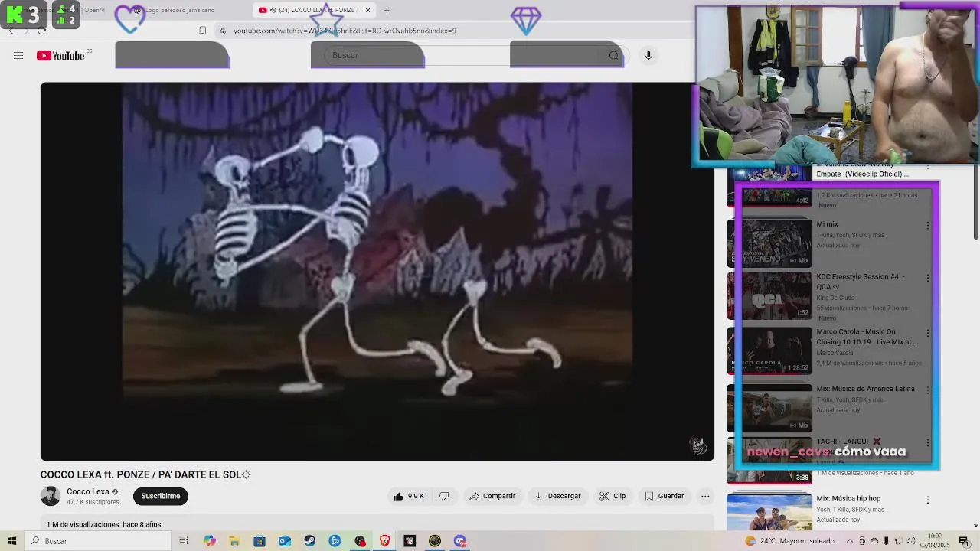Viewport: 980px width, 551px height.
Task: Open options menu for KDC Freestyle Session
Action: point(928,278)
